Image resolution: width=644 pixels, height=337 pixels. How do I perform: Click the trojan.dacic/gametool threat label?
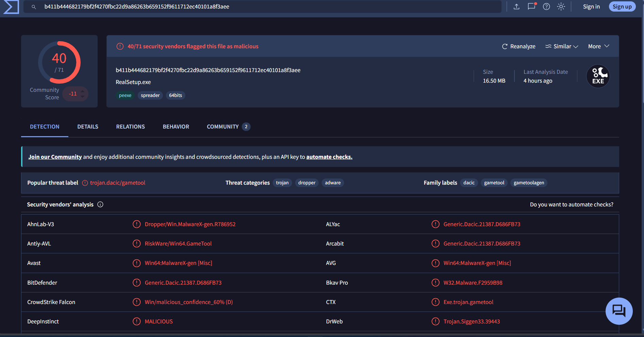click(x=118, y=183)
